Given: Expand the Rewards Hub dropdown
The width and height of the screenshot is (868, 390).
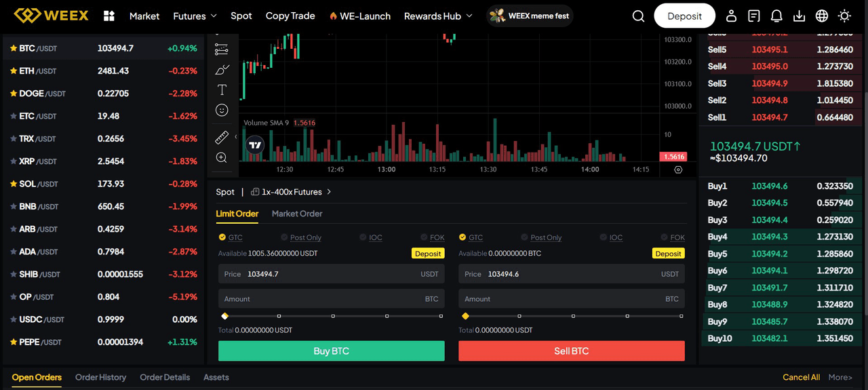Looking at the screenshot, I should click(x=438, y=16).
